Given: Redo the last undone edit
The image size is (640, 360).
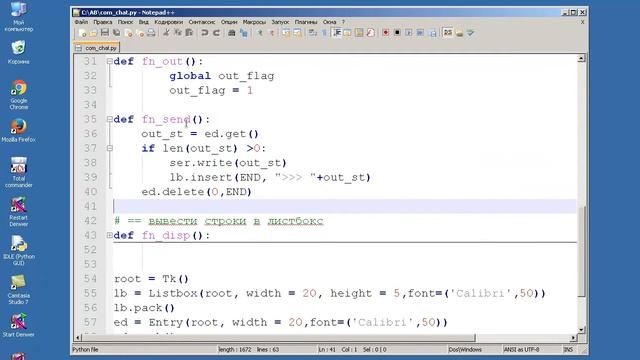Looking at the screenshot, I should (216, 33).
